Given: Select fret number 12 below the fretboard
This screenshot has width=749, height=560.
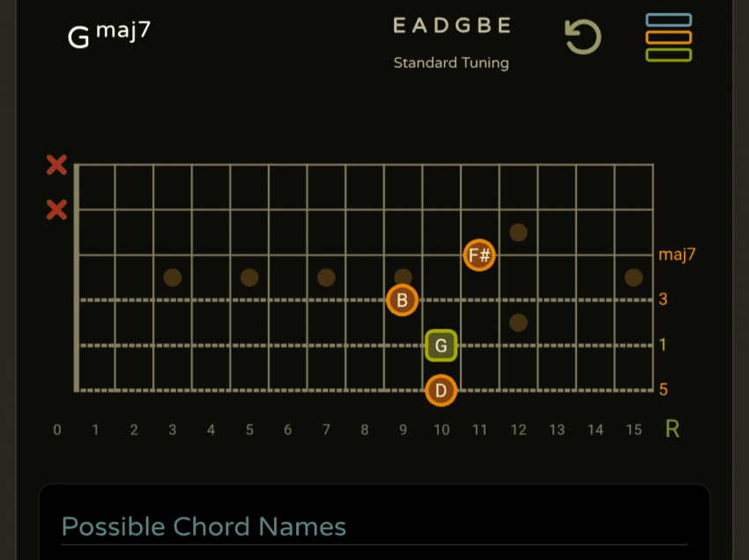Looking at the screenshot, I should (x=518, y=430).
